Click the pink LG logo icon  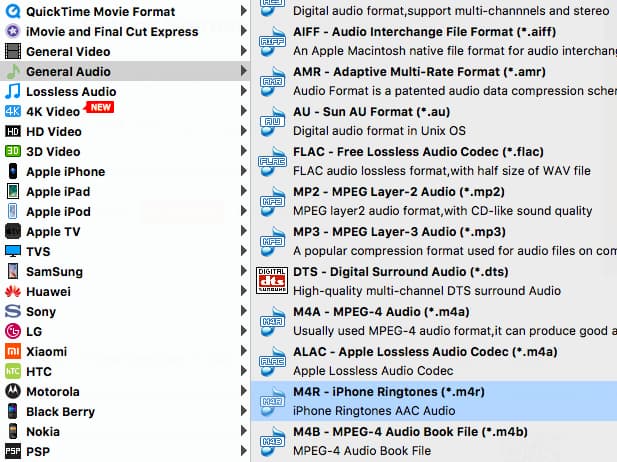13,331
